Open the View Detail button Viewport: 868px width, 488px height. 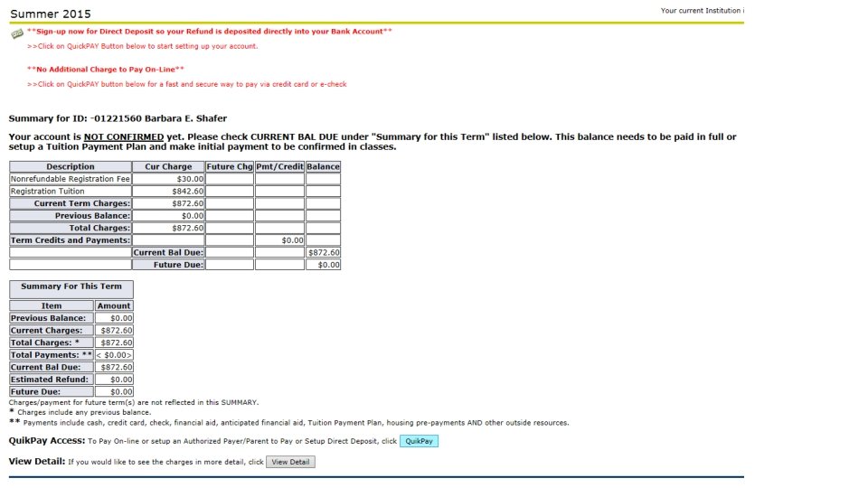pyautogui.click(x=290, y=462)
